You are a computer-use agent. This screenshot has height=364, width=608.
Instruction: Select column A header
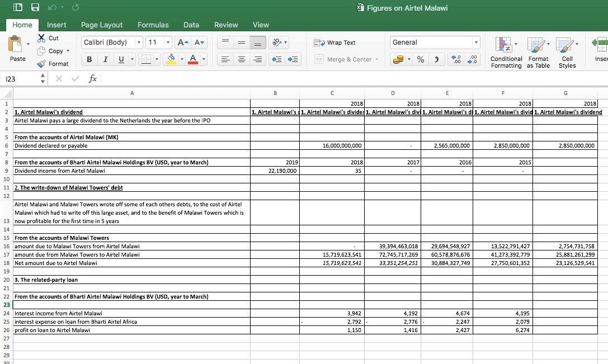(x=132, y=93)
